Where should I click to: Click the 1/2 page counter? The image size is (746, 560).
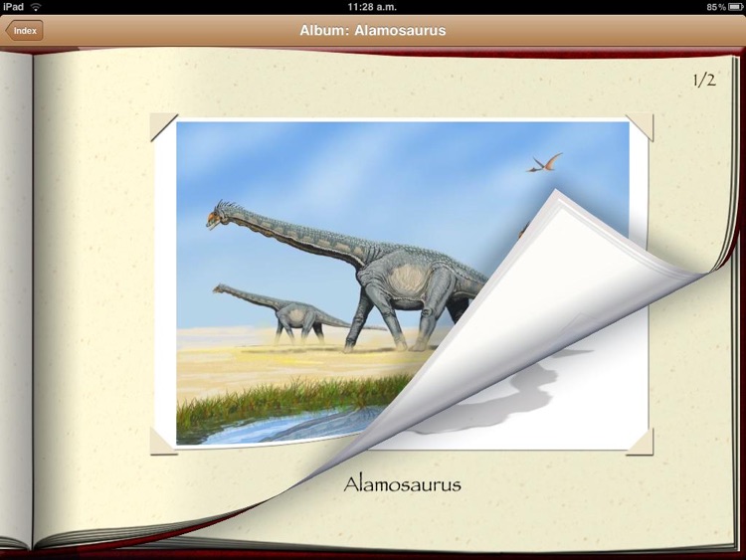pyautogui.click(x=703, y=80)
